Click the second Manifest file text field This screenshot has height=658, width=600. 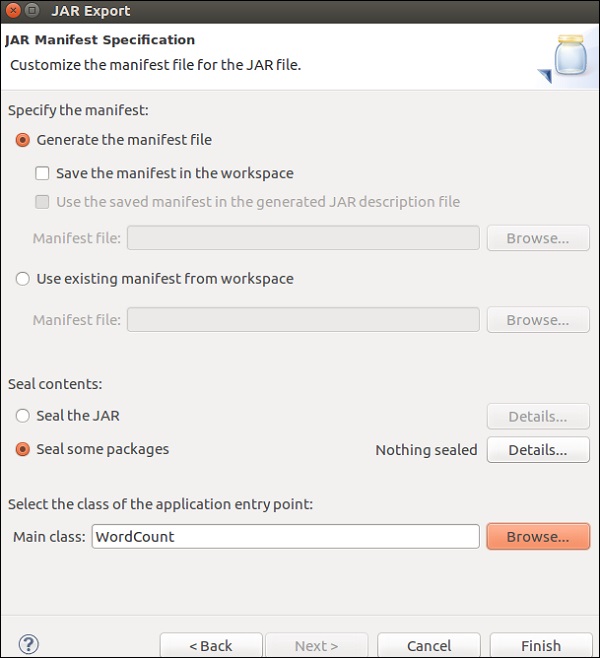(x=303, y=320)
